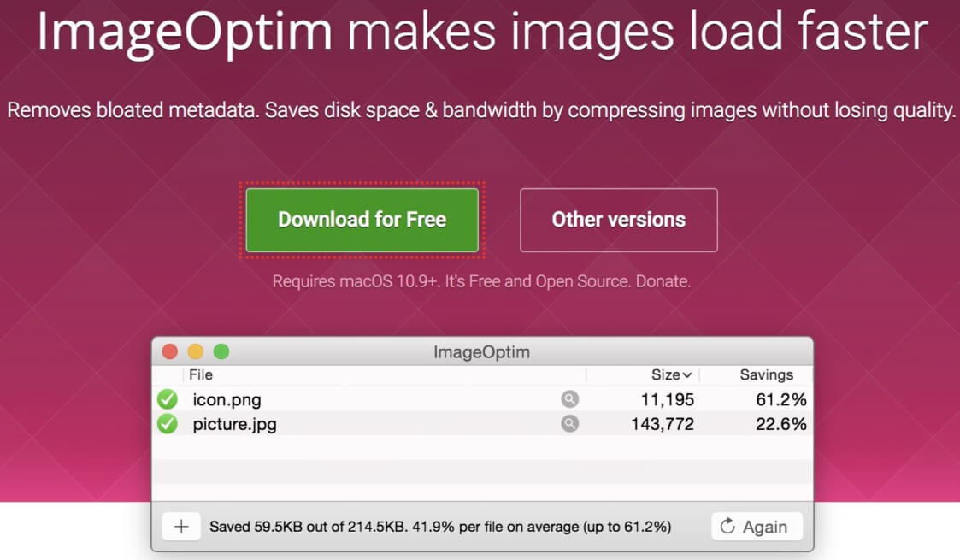The width and height of the screenshot is (960, 560).
Task: Click the green checkmark beside icon.png
Action: 168,399
